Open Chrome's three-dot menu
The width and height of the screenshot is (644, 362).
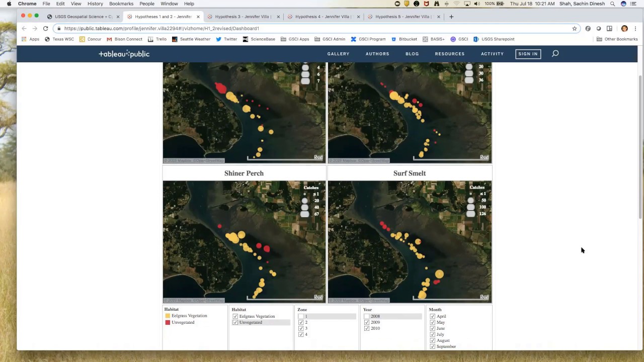635,29
